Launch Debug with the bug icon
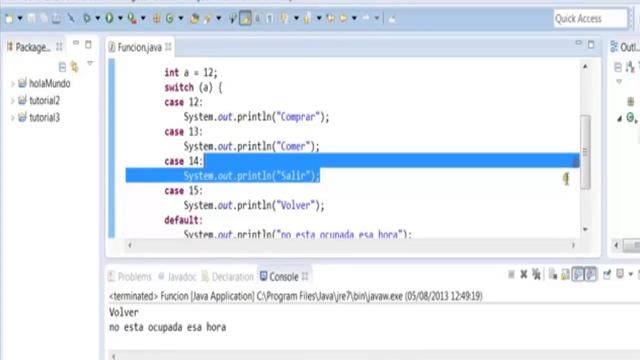 [87, 18]
